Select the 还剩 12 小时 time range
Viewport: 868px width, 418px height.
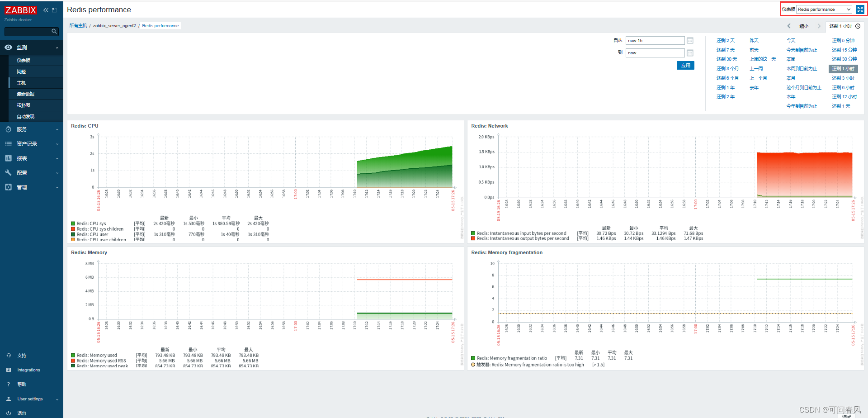pyautogui.click(x=844, y=97)
